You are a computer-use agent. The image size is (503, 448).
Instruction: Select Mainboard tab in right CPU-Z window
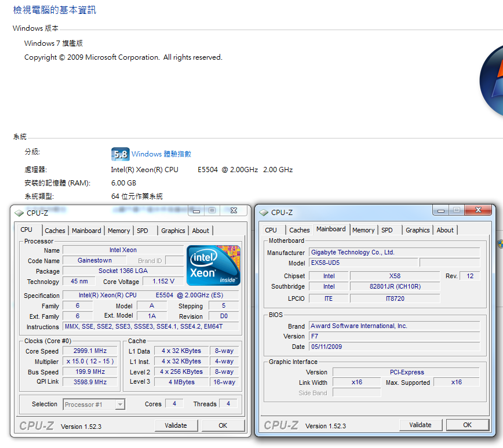[331, 229]
